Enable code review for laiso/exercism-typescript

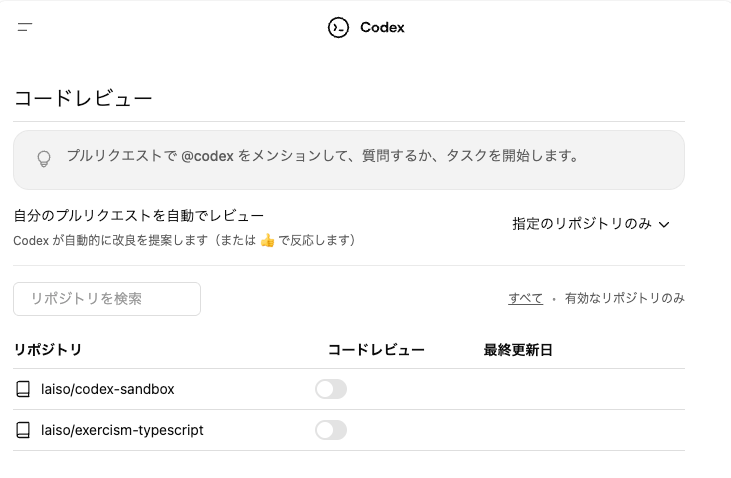[x=331, y=430]
